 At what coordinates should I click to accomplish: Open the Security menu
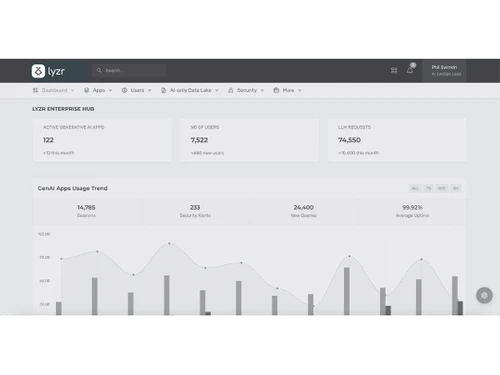[246, 90]
